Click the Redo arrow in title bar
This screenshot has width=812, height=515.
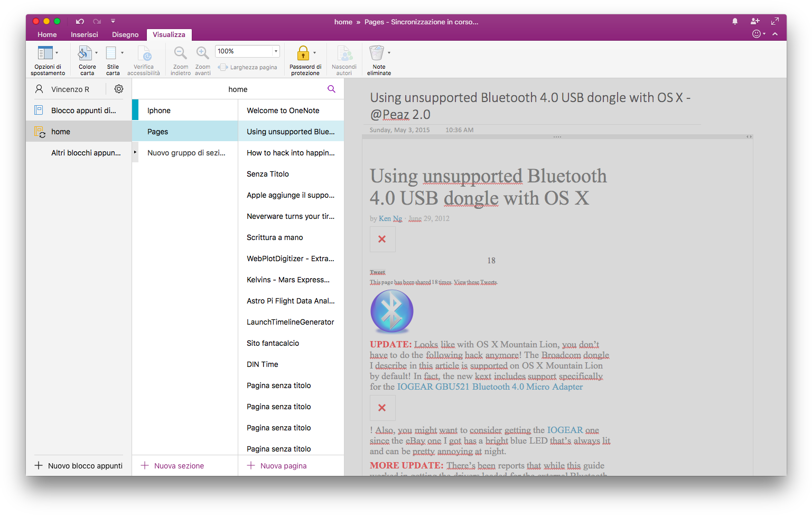click(97, 22)
